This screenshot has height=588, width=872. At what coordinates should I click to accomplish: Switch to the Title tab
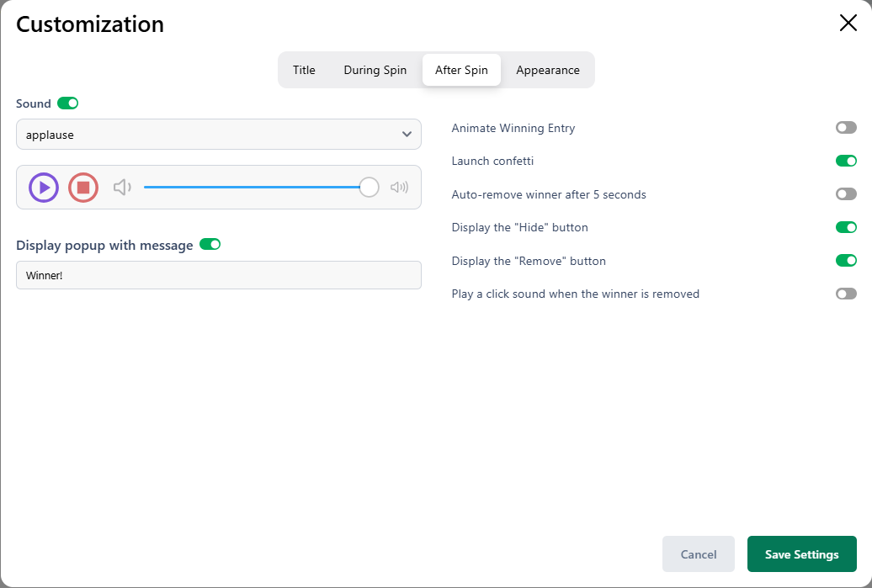pyautogui.click(x=304, y=70)
